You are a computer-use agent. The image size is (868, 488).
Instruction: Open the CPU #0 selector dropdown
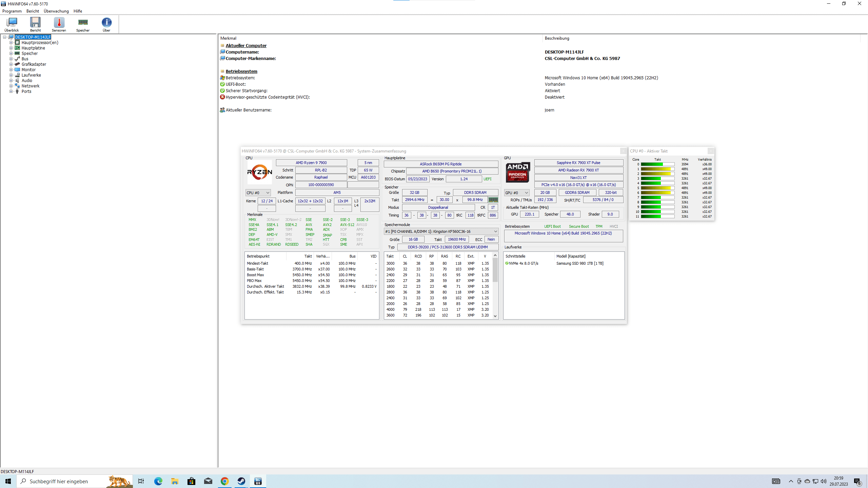point(258,192)
